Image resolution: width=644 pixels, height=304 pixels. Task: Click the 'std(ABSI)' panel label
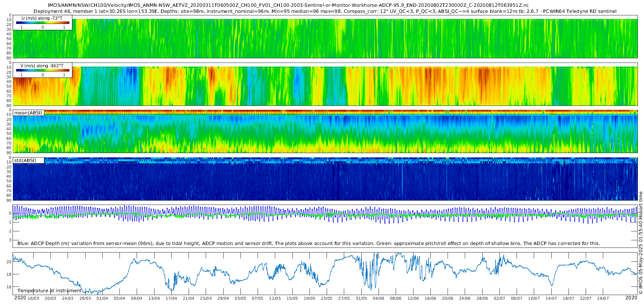pyautogui.click(x=25, y=160)
